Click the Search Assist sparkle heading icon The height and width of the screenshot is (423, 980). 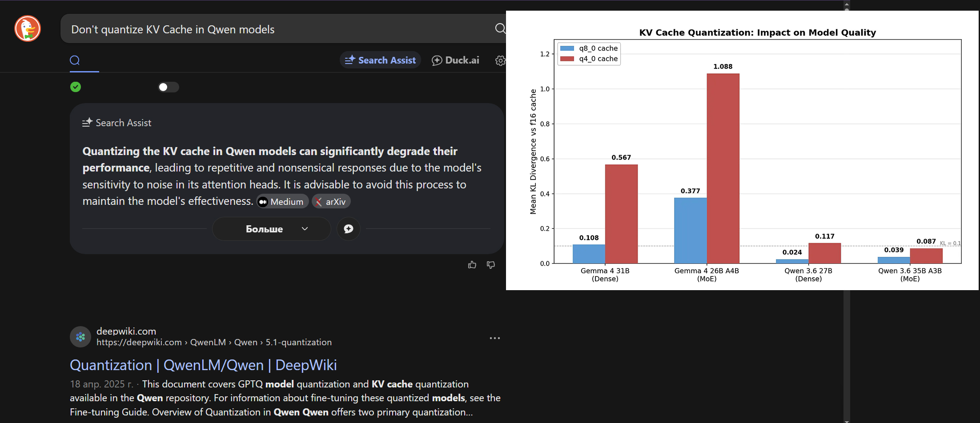(x=87, y=122)
